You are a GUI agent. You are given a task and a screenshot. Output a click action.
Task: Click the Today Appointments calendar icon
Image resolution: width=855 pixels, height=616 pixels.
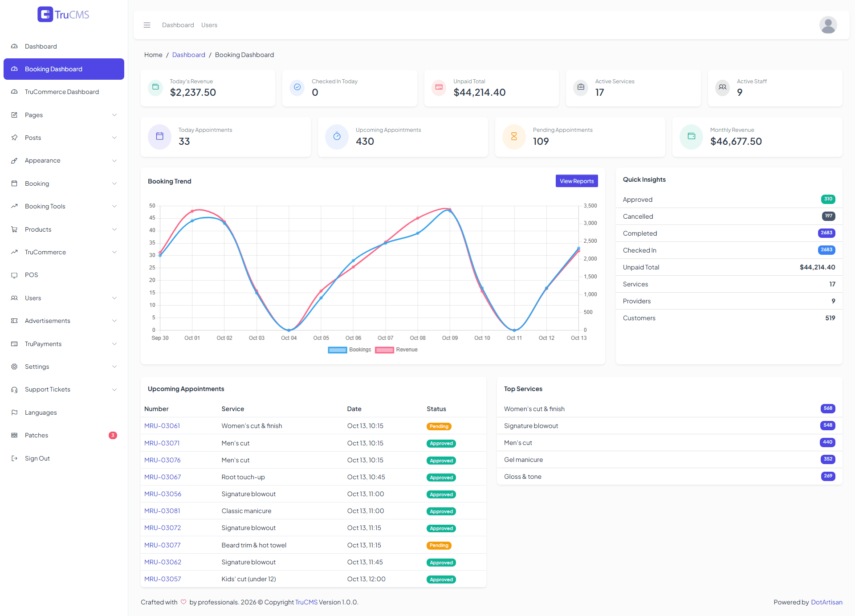[159, 136]
